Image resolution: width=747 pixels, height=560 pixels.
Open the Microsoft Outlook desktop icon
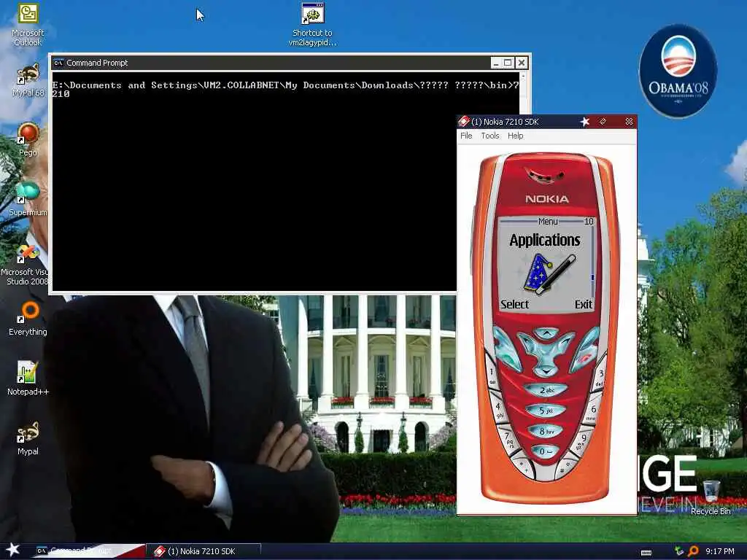pos(28,25)
